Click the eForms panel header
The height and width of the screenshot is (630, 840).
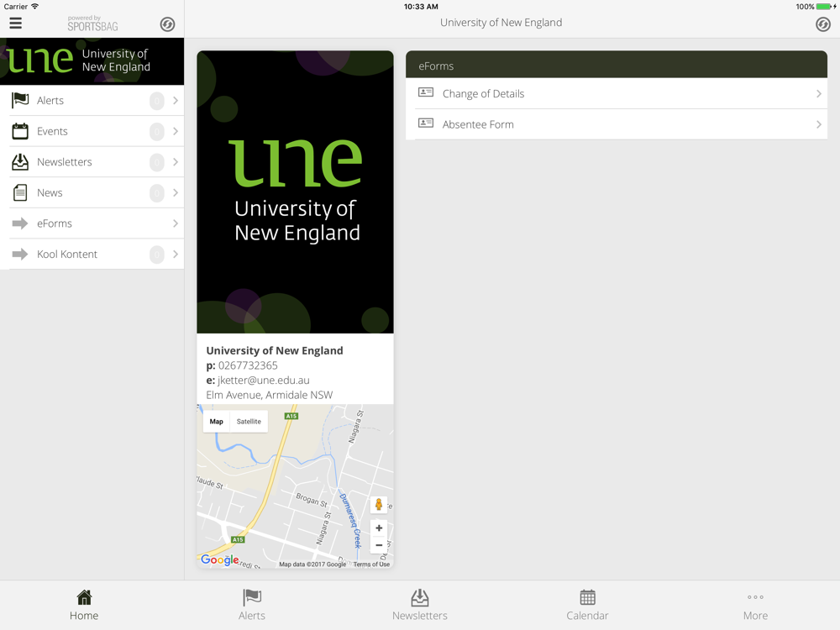click(617, 65)
